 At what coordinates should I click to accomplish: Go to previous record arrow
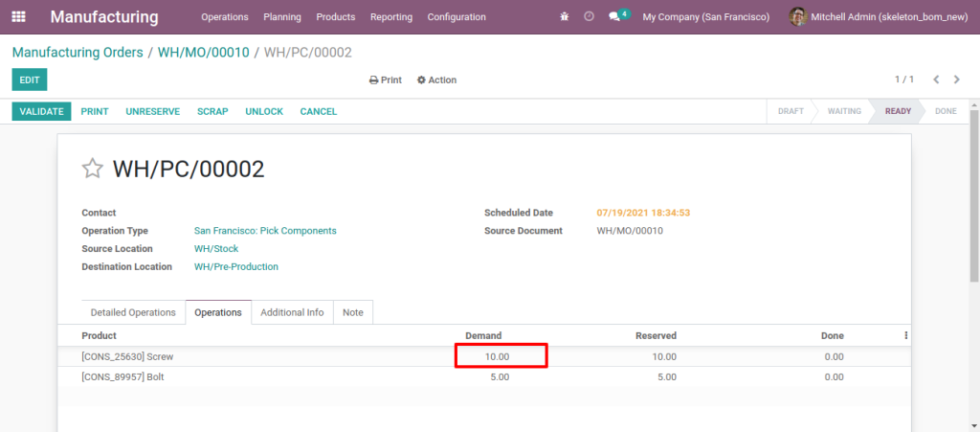(x=936, y=80)
